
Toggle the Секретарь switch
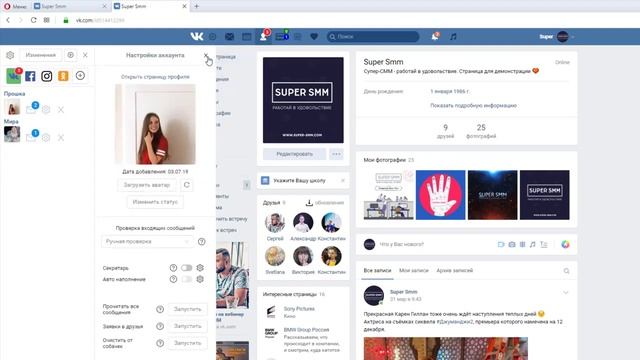187,268
